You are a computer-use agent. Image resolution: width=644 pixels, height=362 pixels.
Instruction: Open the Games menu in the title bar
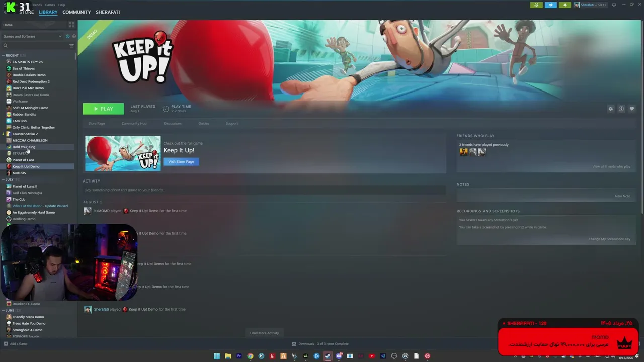pos(50,5)
